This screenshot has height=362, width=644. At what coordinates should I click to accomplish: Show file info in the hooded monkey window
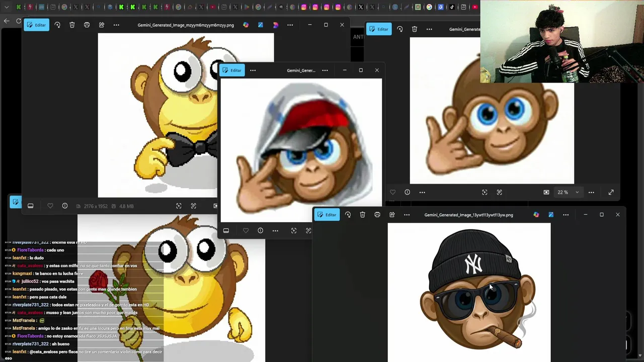tap(260, 230)
